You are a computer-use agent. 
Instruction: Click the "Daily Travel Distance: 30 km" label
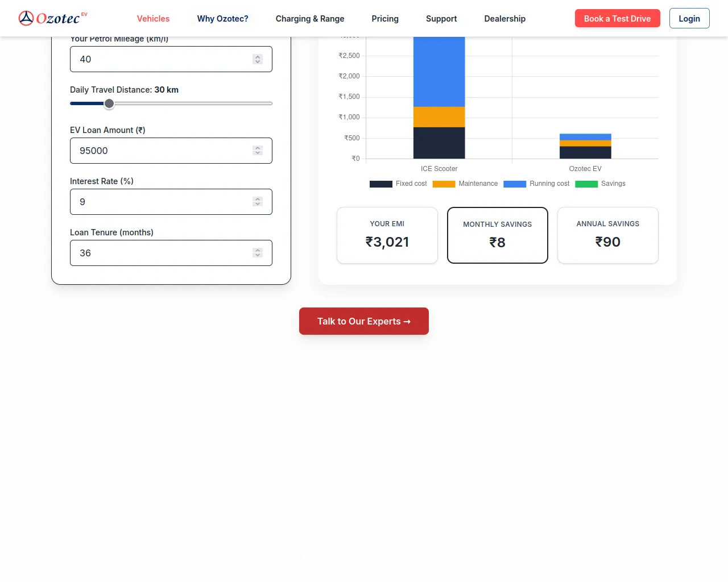pos(124,90)
